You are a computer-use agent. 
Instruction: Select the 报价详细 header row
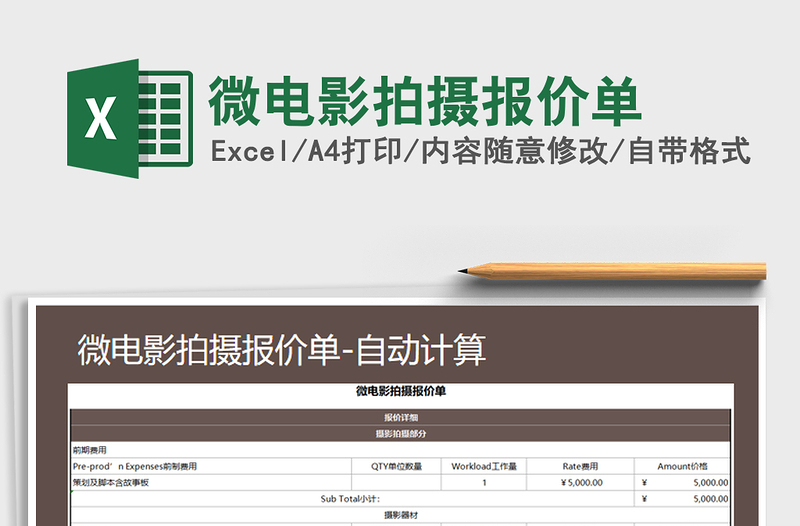pos(401,417)
